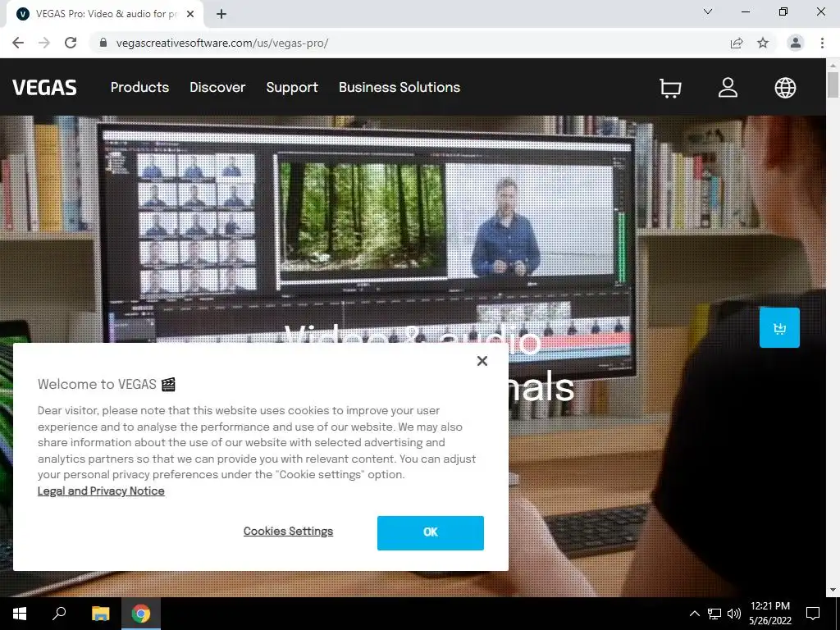This screenshot has height=630, width=840.
Task: Click the page scrollbar down arrow
Action: click(x=833, y=591)
